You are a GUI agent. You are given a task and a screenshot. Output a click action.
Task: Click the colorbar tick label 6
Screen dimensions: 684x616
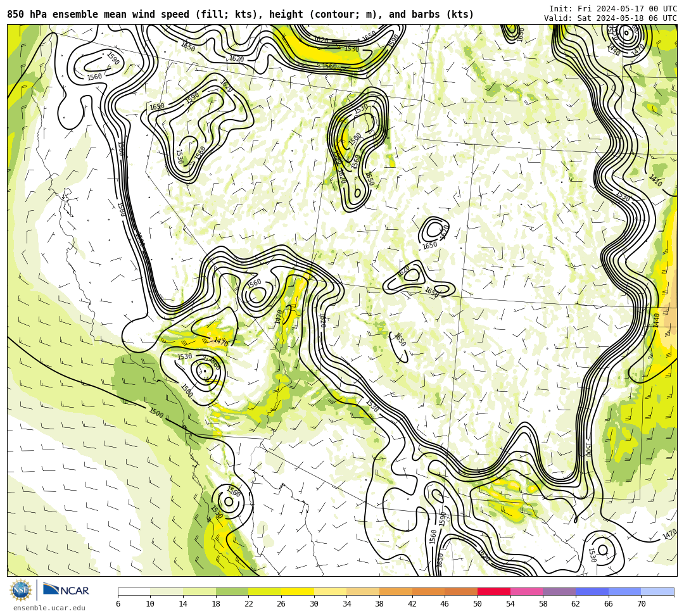click(x=118, y=604)
